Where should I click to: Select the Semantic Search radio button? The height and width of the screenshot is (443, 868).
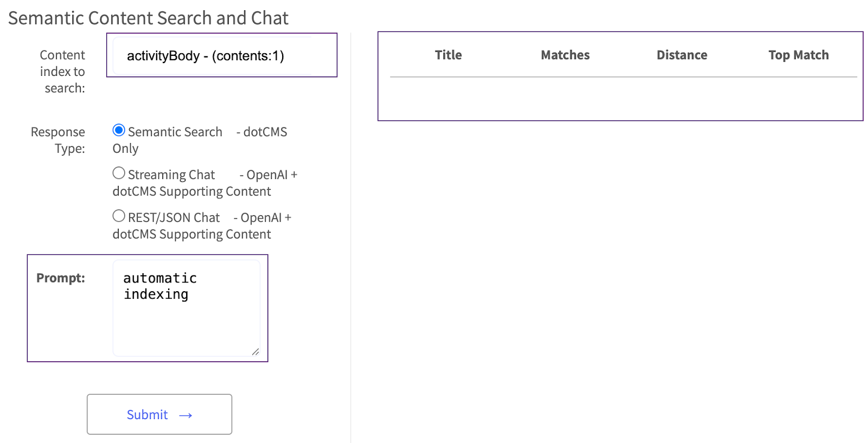(119, 131)
